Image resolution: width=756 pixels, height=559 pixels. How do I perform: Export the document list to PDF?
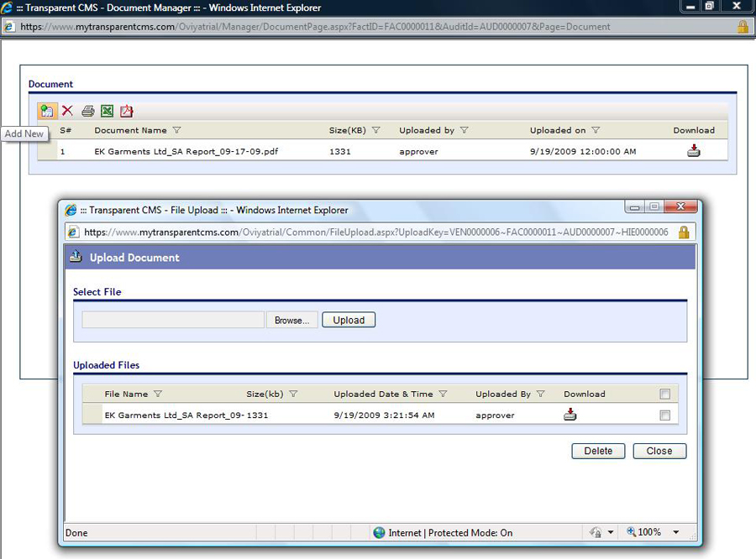point(127,111)
